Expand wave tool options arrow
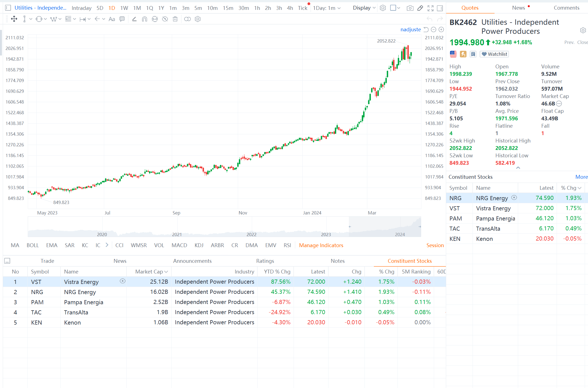The image size is (588, 388). tap(60, 19)
